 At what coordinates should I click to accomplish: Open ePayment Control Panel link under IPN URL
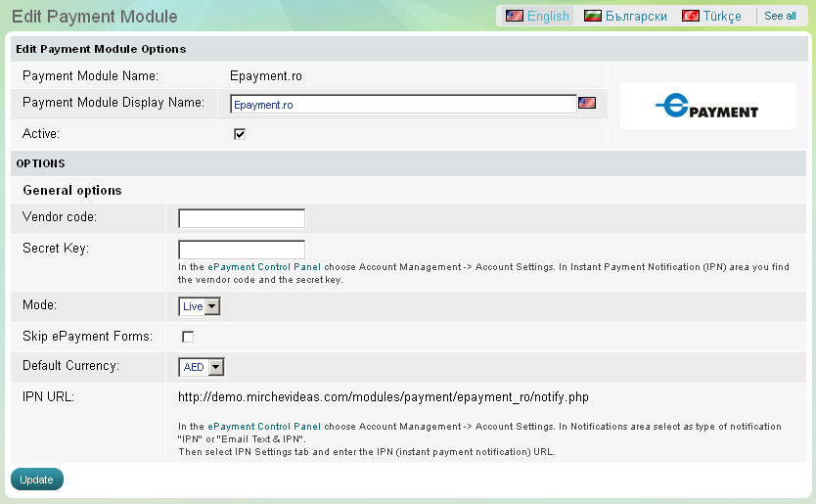tap(263, 427)
